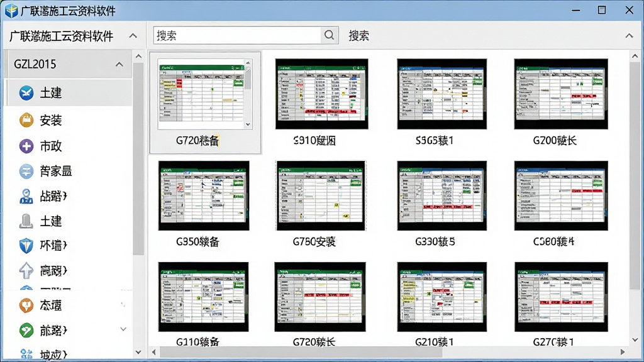
Task: Collapse the GZL2015 group chevron
Action: pos(119,65)
